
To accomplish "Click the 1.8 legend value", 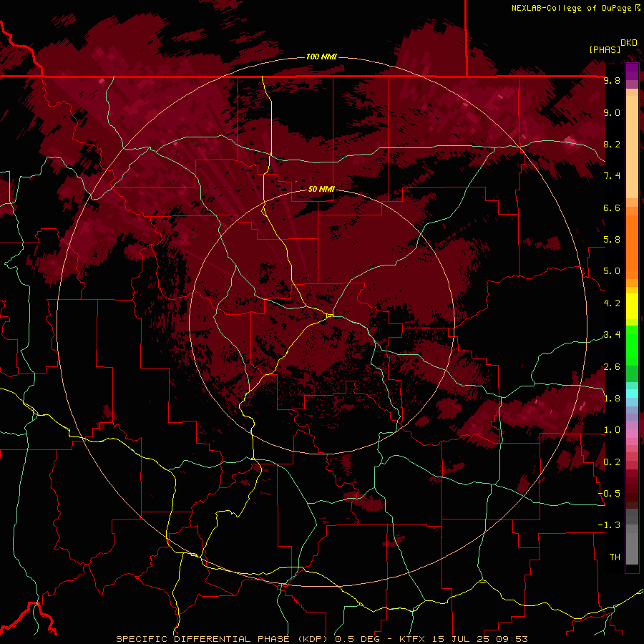I will tap(612, 399).
